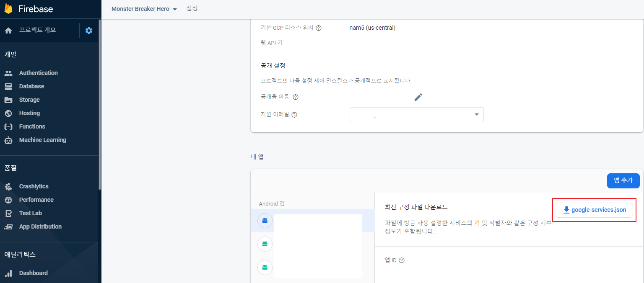Go to Machine Learning section
Image resolution: width=644 pixels, height=283 pixels.
coord(43,140)
